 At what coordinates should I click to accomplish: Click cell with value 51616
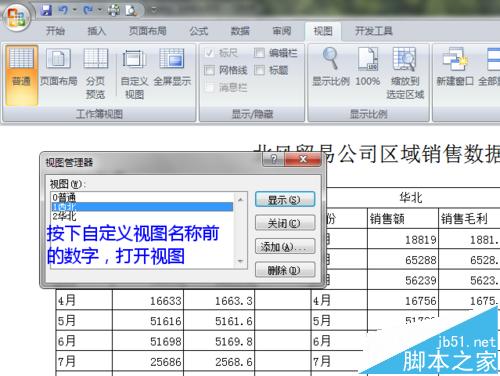(x=148, y=321)
